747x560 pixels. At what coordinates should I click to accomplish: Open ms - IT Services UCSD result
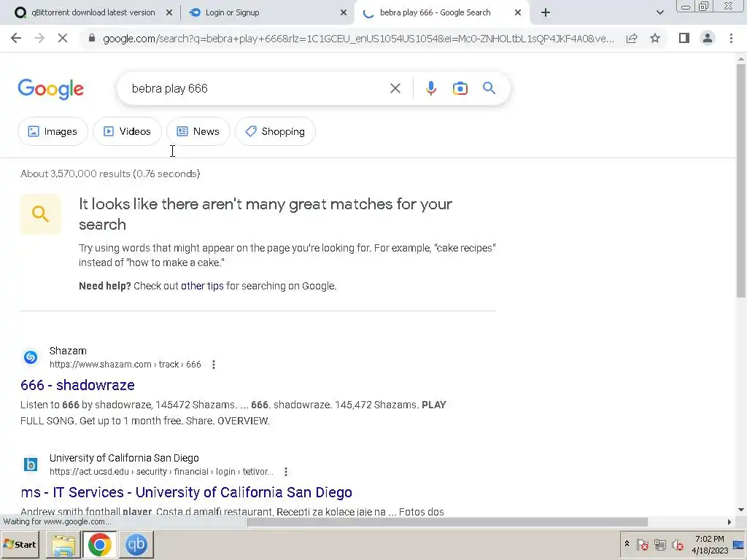click(x=186, y=492)
